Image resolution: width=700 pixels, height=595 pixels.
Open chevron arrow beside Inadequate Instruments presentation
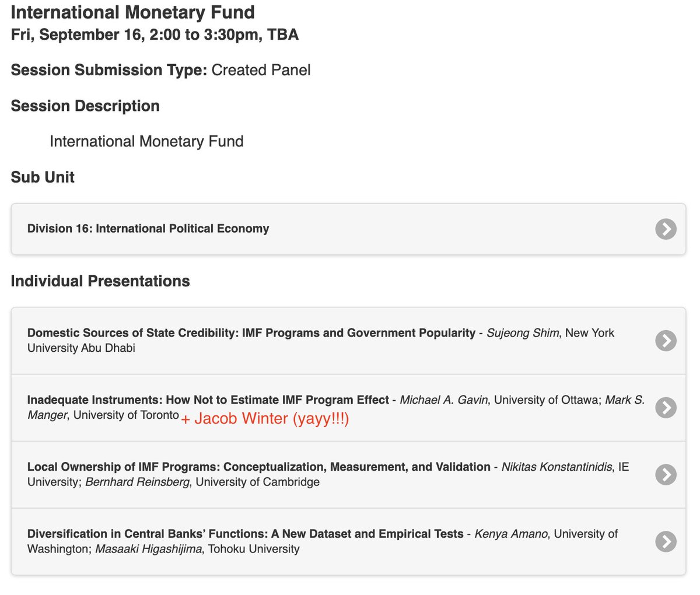[666, 408]
